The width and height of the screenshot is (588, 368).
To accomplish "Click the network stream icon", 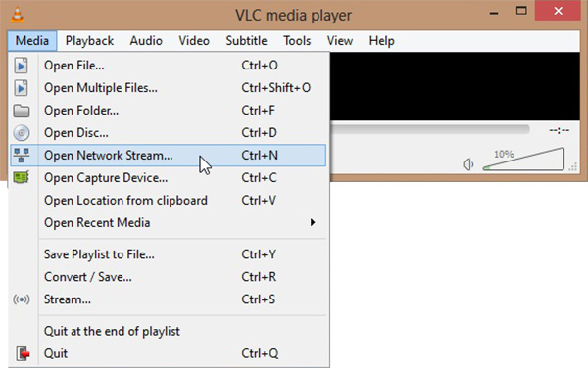I will 22,155.
